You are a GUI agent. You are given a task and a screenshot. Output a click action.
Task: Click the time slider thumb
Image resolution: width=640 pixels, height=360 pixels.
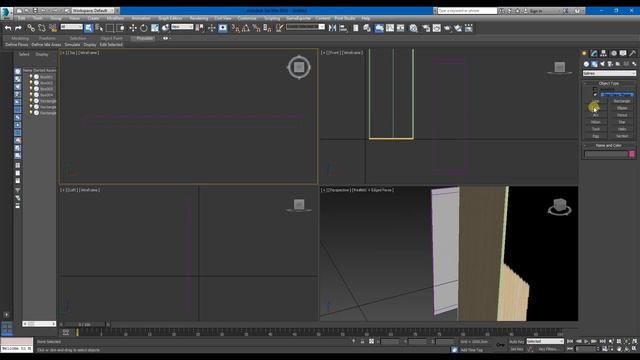(84, 324)
